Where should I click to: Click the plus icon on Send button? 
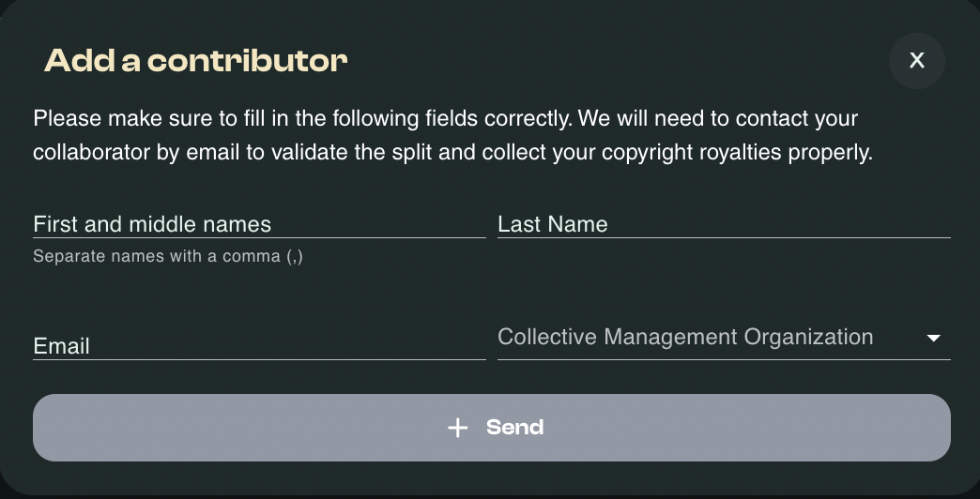click(457, 428)
